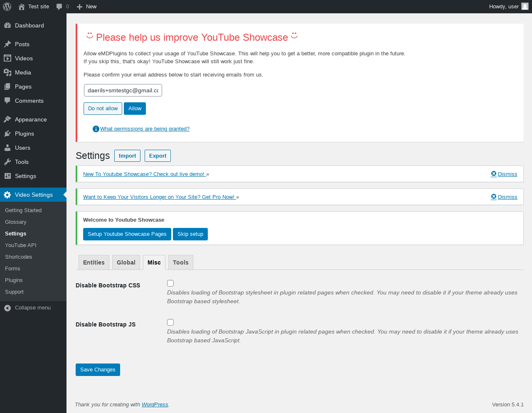Click the Videos menu icon
The height and width of the screenshot is (413, 532).
click(x=7, y=58)
